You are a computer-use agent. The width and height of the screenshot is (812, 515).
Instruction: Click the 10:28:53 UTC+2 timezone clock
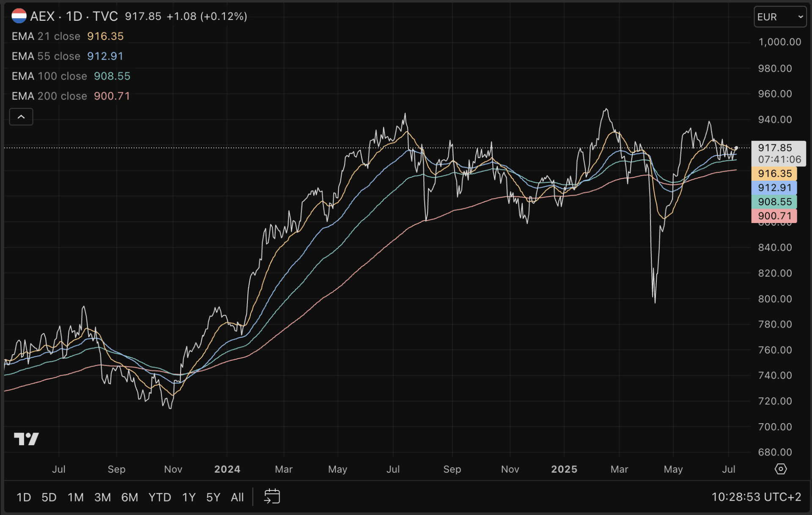(756, 497)
